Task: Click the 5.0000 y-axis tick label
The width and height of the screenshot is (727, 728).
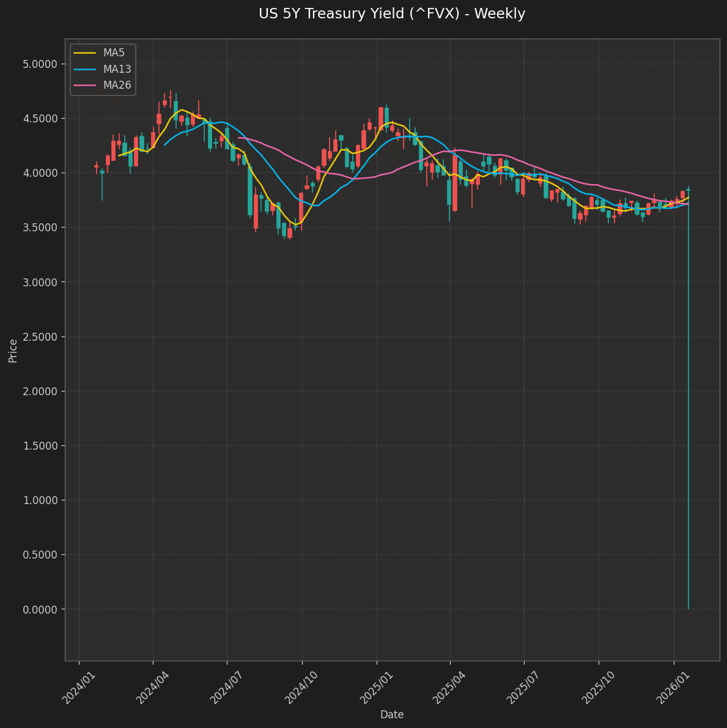Action: [40, 64]
